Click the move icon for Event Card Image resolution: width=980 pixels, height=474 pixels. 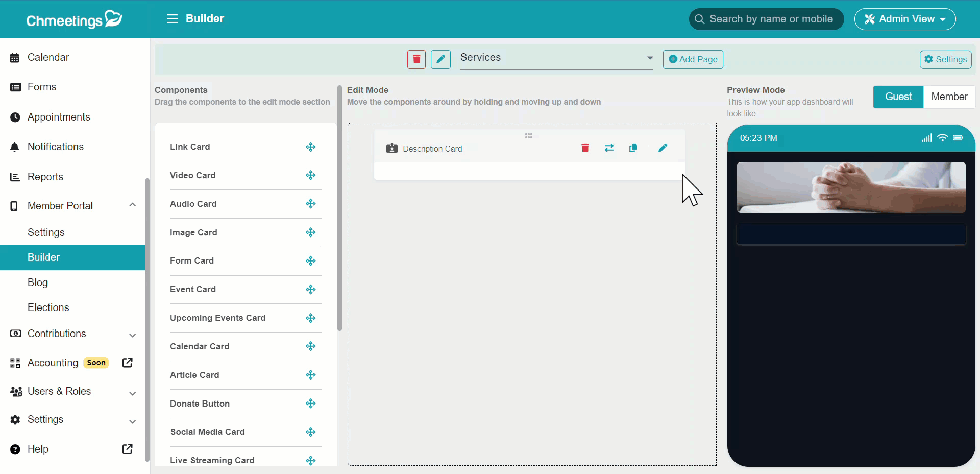[311, 290]
